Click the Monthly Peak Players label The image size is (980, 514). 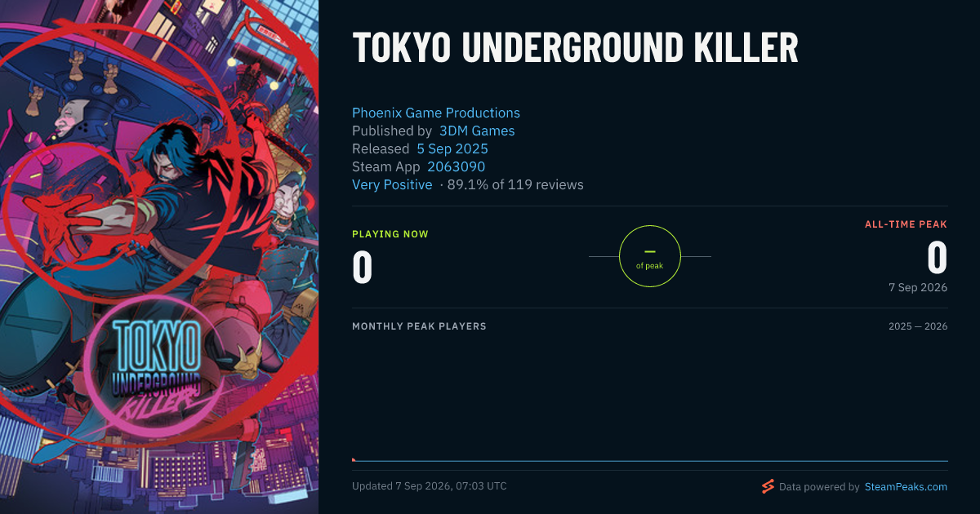coord(419,326)
